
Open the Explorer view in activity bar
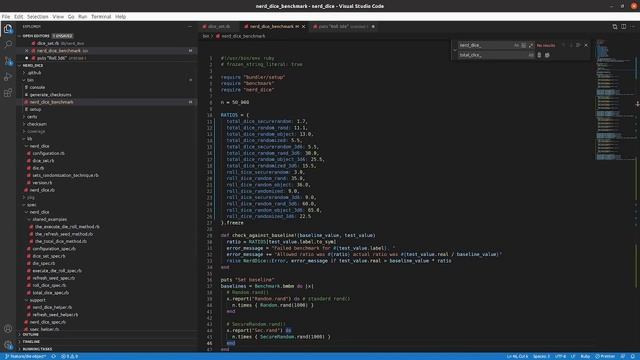pos(8,29)
